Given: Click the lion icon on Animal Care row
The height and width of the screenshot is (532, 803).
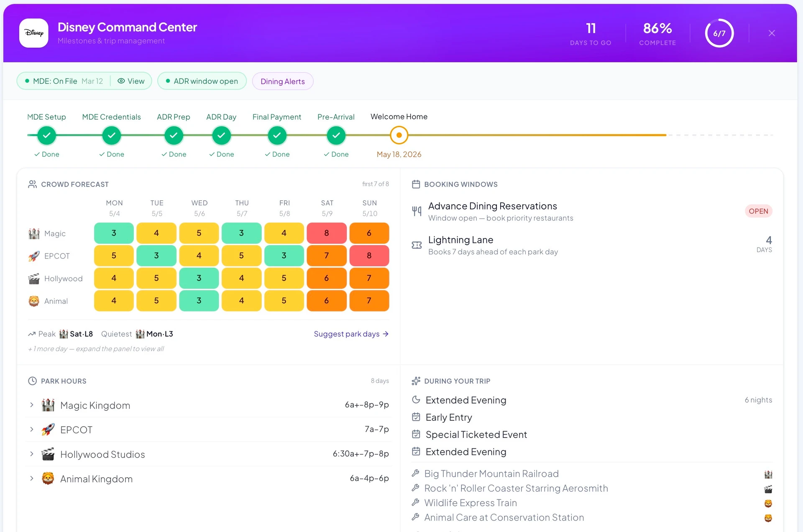Looking at the screenshot, I should point(768,518).
